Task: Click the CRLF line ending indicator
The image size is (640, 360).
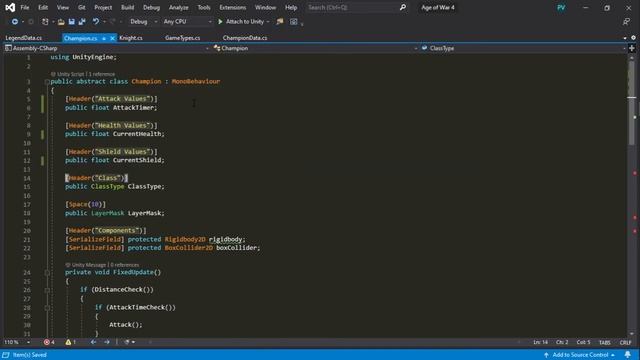Action: tap(625, 342)
